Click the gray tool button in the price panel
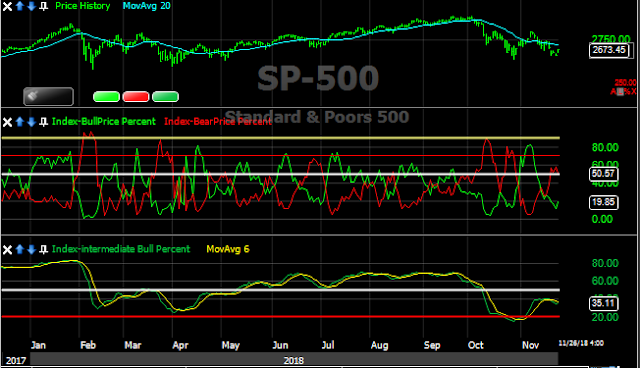Viewport: 640px width, 368px height. coord(49,97)
